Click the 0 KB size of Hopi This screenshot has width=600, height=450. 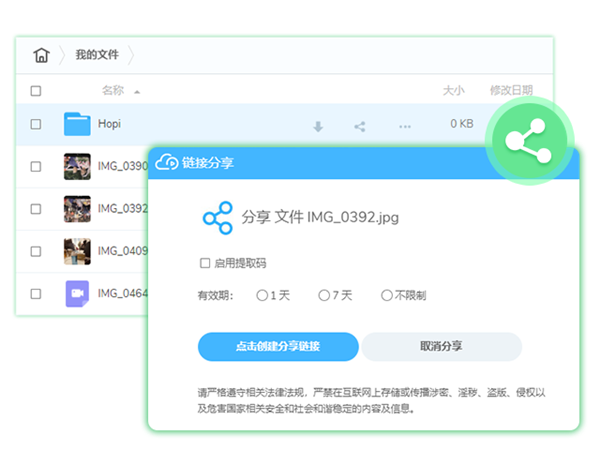[x=462, y=124]
